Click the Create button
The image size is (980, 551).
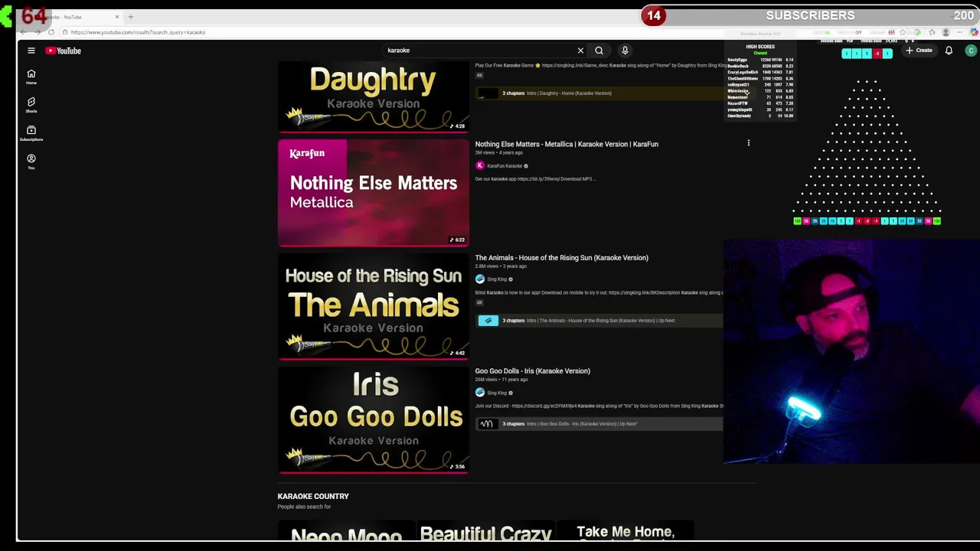pos(919,51)
